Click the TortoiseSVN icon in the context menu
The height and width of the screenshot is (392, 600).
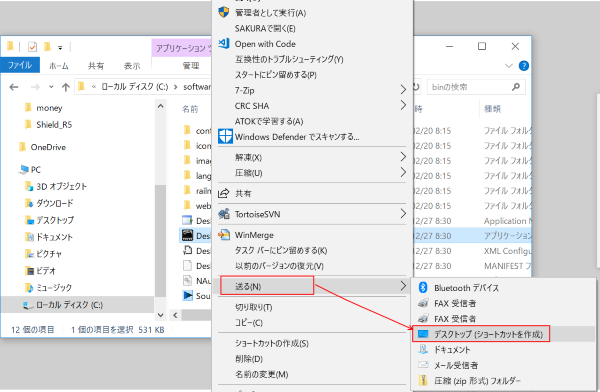[x=224, y=214]
